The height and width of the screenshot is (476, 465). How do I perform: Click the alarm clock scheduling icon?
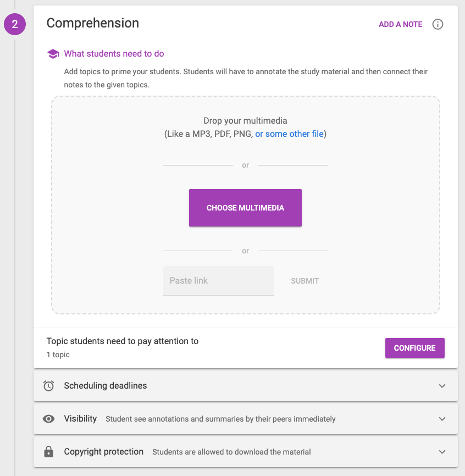point(48,385)
